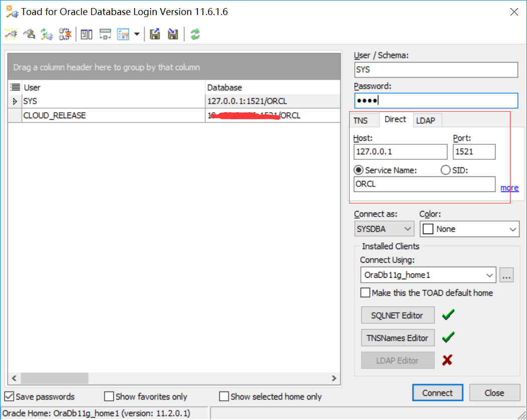The height and width of the screenshot is (420, 527).
Task: Click the delete connection red X icon
Action: pyautogui.click(x=65, y=34)
